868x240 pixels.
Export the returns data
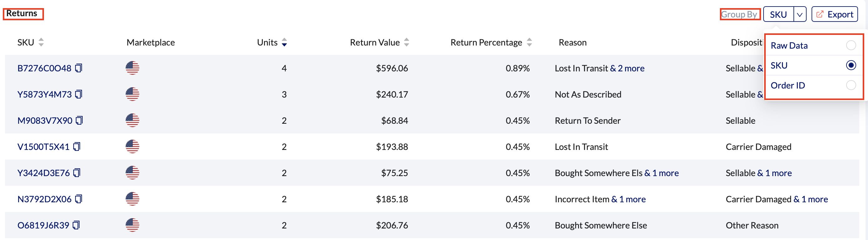(834, 15)
